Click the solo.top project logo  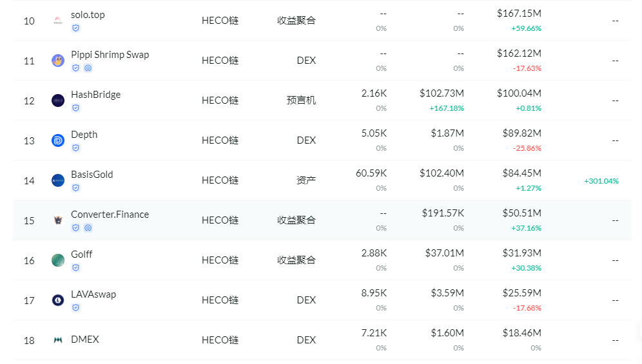tap(58, 21)
